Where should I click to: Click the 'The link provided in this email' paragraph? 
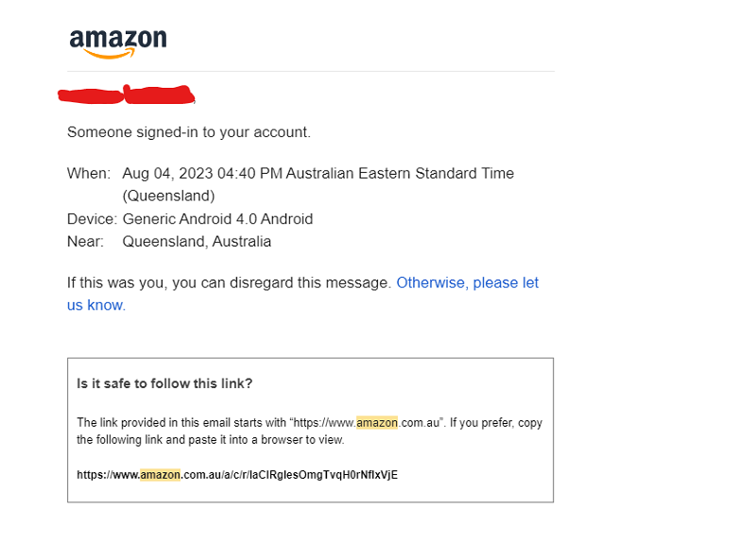pyautogui.click(x=310, y=432)
